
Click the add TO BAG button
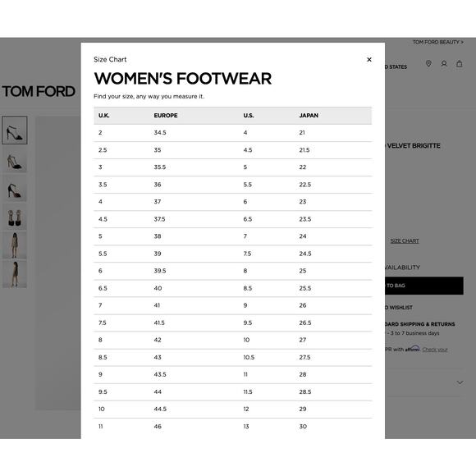(x=424, y=286)
